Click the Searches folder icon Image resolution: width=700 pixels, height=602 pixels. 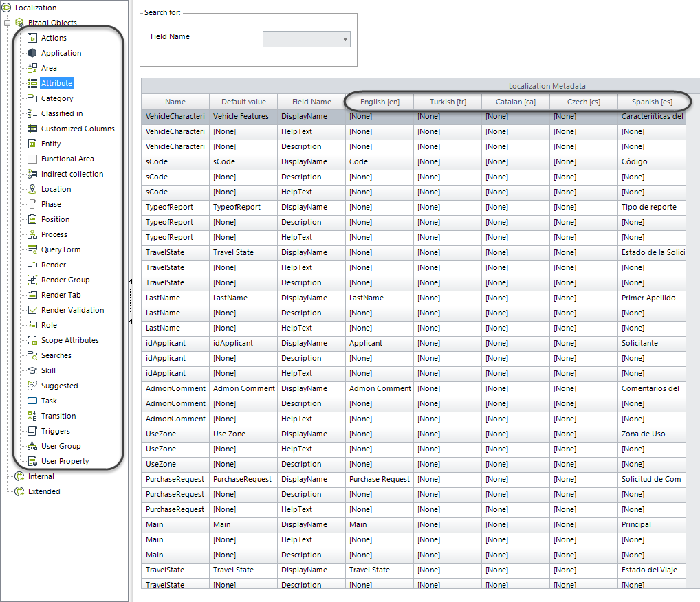pyautogui.click(x=32, y=356)
